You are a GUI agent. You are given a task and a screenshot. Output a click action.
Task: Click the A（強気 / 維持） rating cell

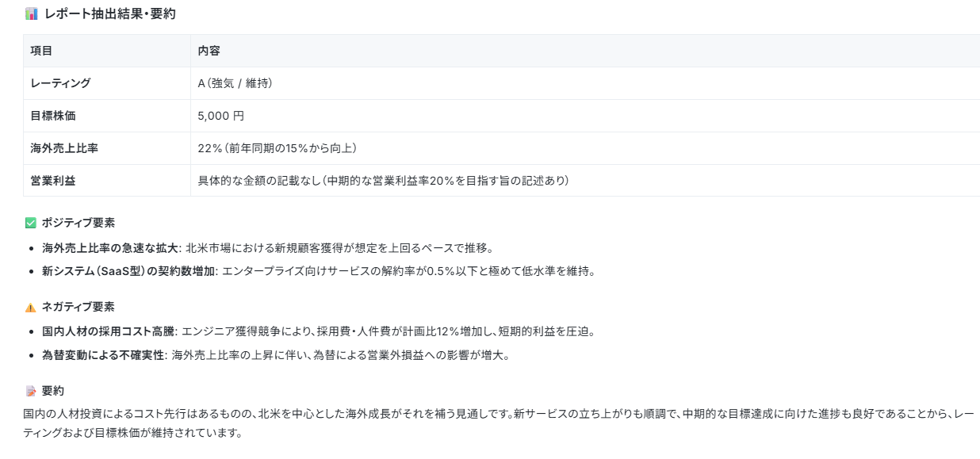tap(235, 83)
